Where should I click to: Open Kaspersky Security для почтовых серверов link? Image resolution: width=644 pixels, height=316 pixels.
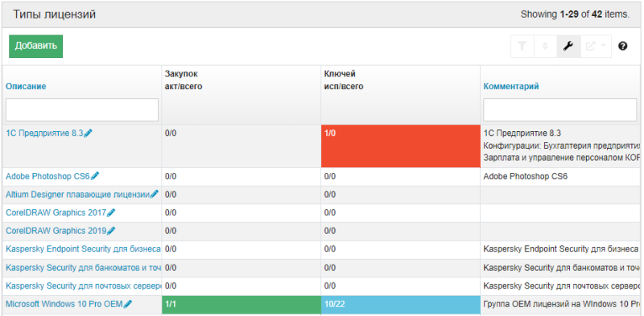83,285
